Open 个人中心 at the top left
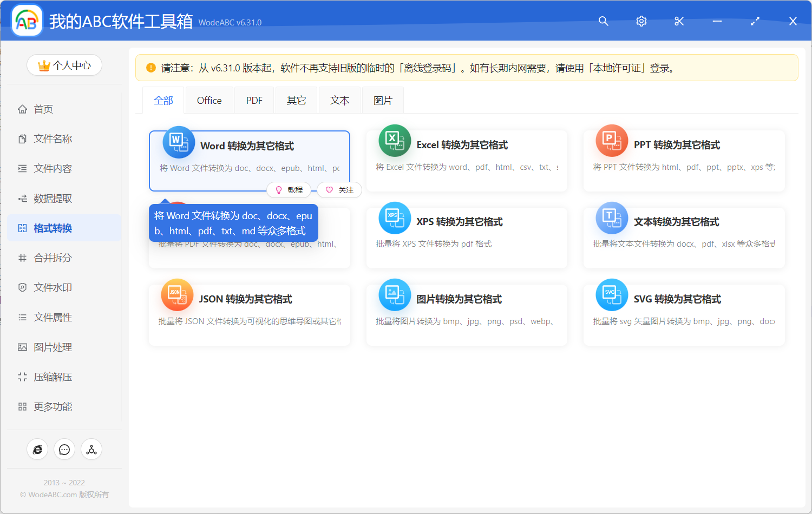The height and width of the screenshot is (514, 812). pyautogui.click(x=64, y=65)
